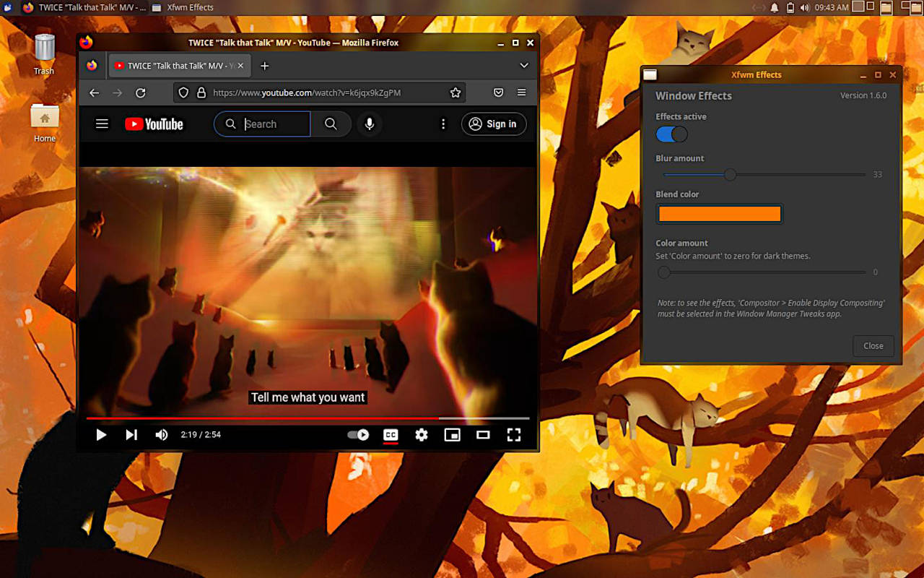Image resolution: width=924 pixels, height=578 pixels.
Task: Click the Xfwm Effects window menu icon
Action: pos(650,74)
